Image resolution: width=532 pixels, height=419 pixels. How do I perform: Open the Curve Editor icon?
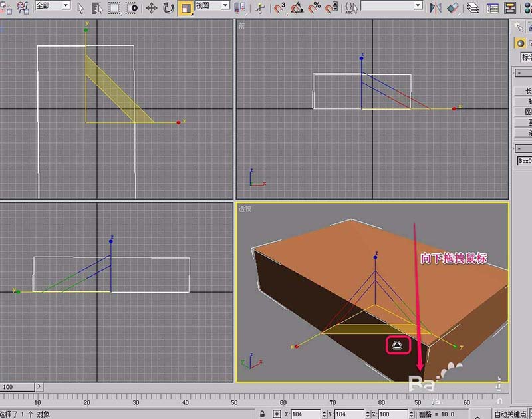tap(492, 8)
